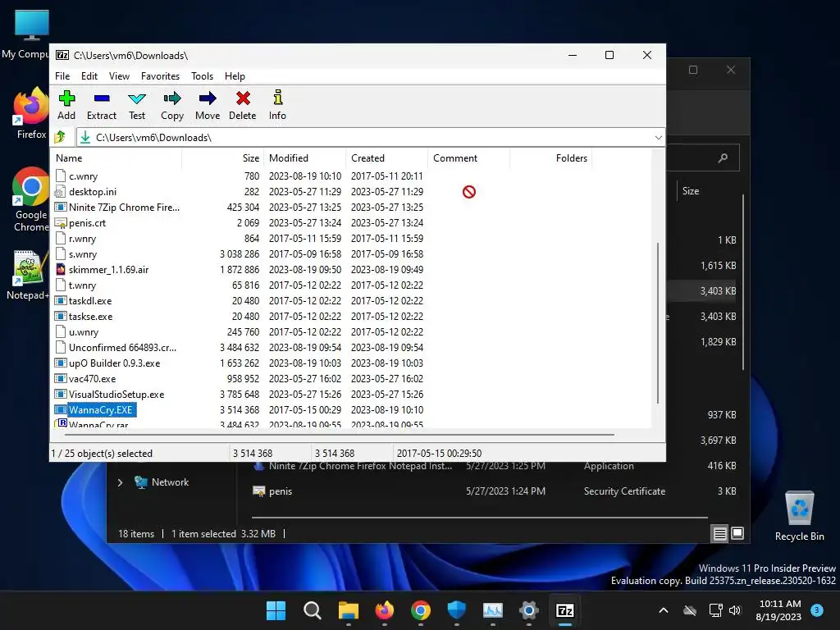Select the penis Security Certificate row in Explorer
Viewport: 840px width, 630px height.
point(494,491)
